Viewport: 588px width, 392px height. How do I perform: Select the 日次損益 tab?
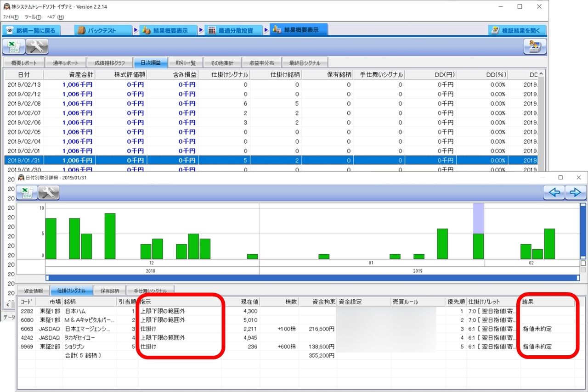151,63
